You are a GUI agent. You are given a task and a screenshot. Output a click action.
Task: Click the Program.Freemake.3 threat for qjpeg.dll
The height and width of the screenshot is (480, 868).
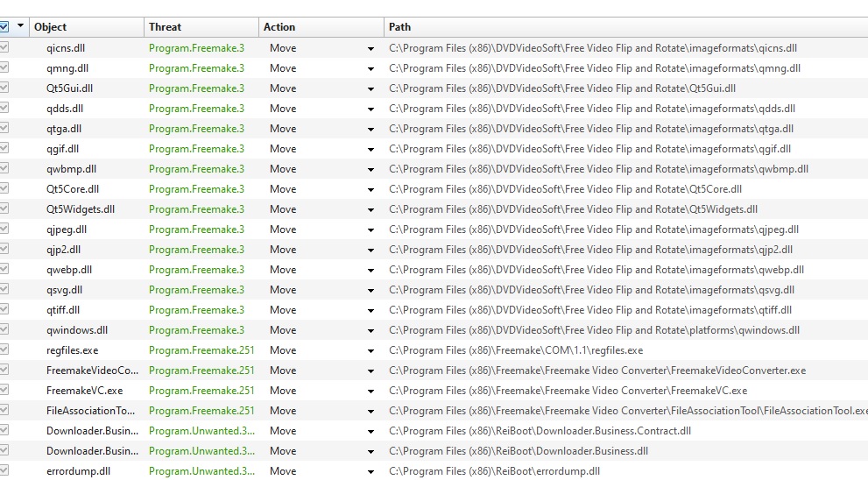coord(196,229)
